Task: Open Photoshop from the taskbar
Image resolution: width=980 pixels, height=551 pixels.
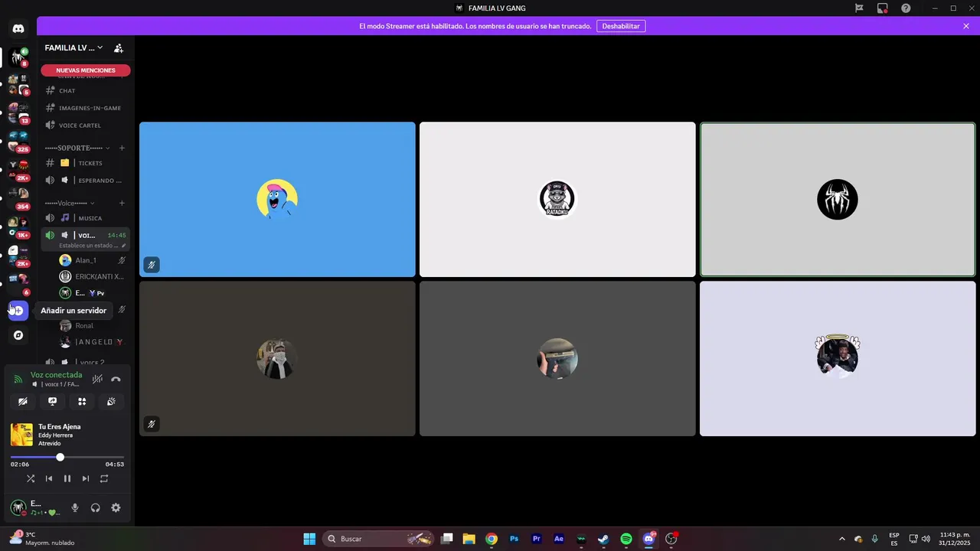Action: [514, 539]
